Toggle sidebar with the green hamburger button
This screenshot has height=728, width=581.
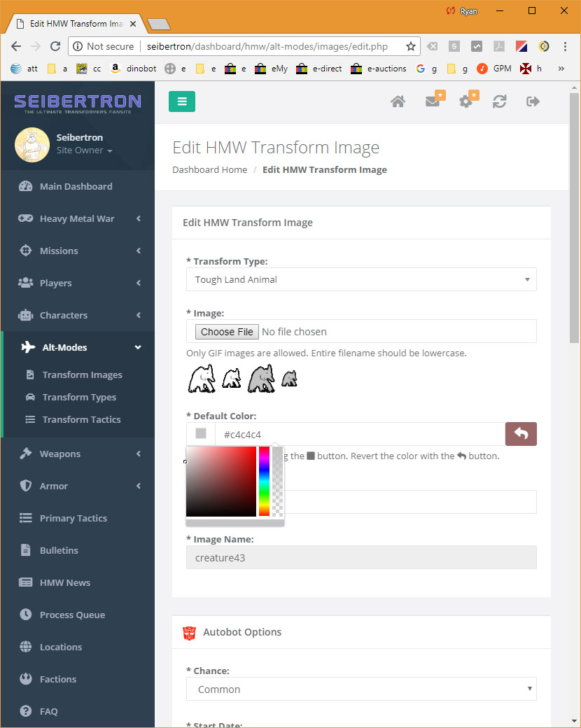pos(182,101)
